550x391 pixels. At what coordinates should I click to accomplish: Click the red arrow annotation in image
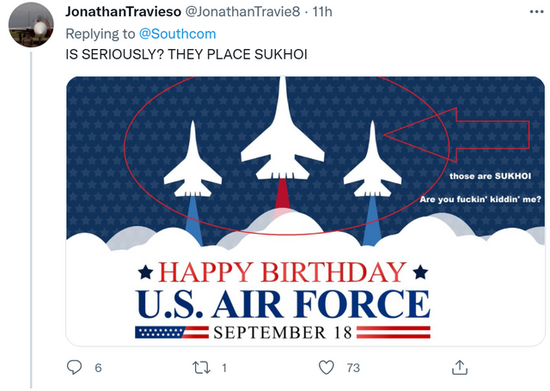pyautogui.click(x=456, y=135)
